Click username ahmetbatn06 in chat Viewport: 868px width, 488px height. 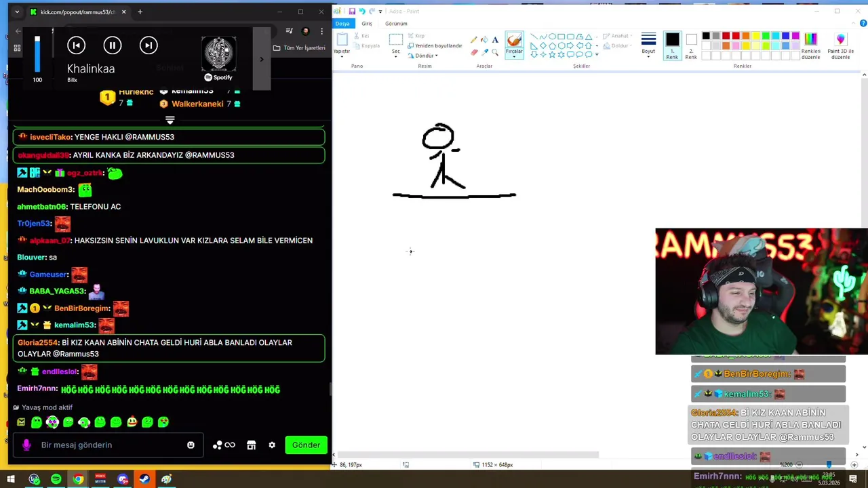tap(41, 207)
